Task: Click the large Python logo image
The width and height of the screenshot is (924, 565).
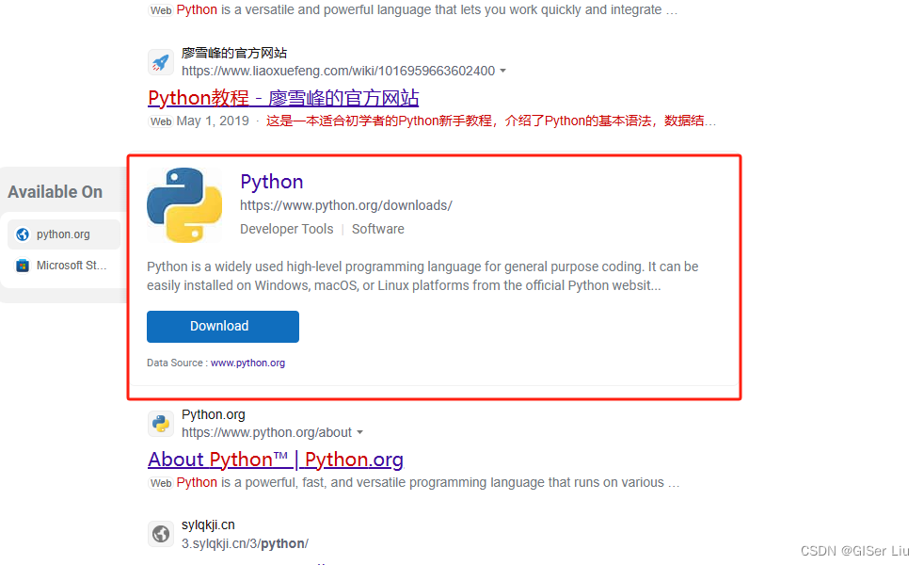Action: pos(184,205)
